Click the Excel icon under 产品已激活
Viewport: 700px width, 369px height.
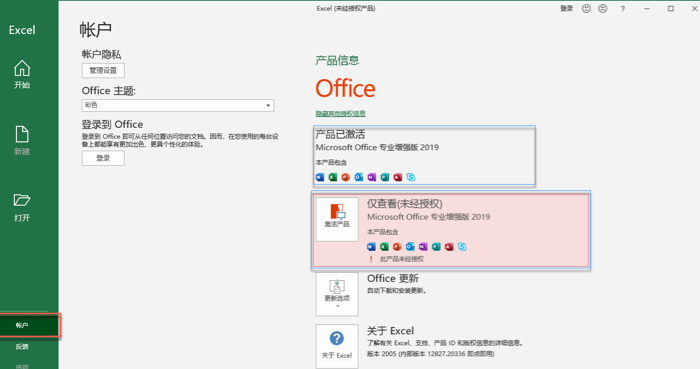333,177
